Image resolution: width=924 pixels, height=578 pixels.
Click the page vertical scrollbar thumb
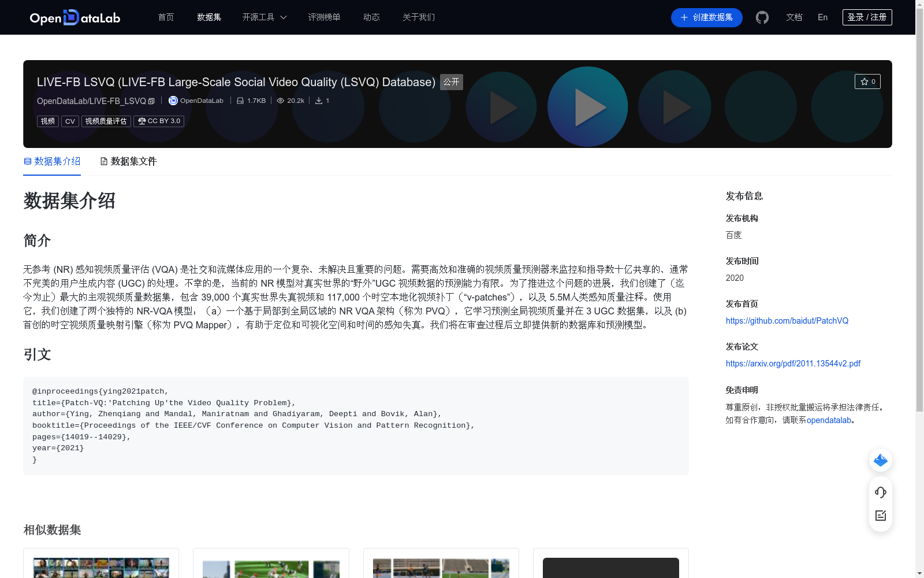click(x=919, y=210)
